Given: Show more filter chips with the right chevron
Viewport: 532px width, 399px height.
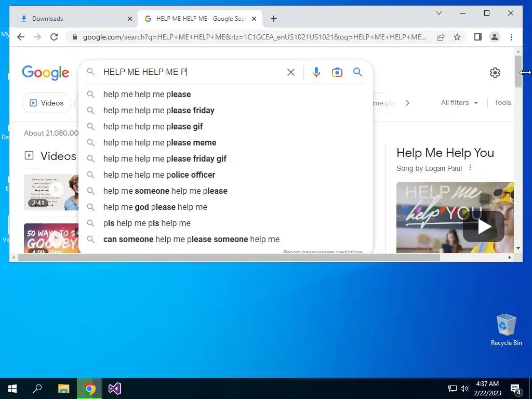Looking at the screenshot, I should coord(407,103).
